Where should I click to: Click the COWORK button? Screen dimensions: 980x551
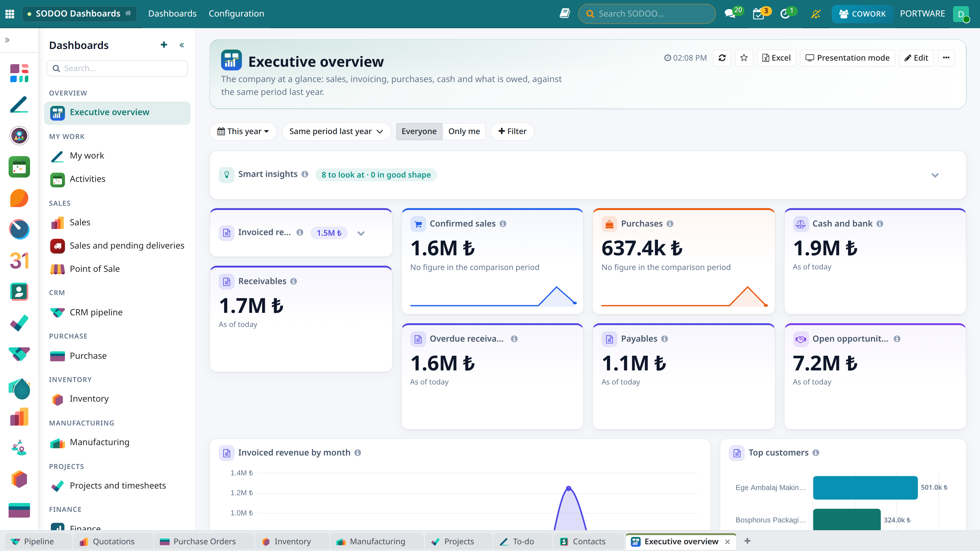[862, 14]
